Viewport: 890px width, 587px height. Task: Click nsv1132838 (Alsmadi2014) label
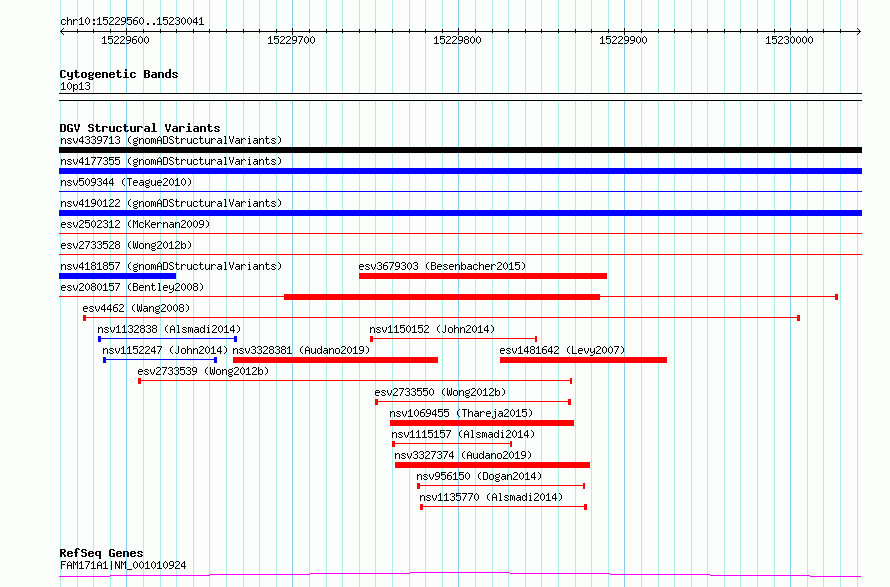click(x=169, y=329)
